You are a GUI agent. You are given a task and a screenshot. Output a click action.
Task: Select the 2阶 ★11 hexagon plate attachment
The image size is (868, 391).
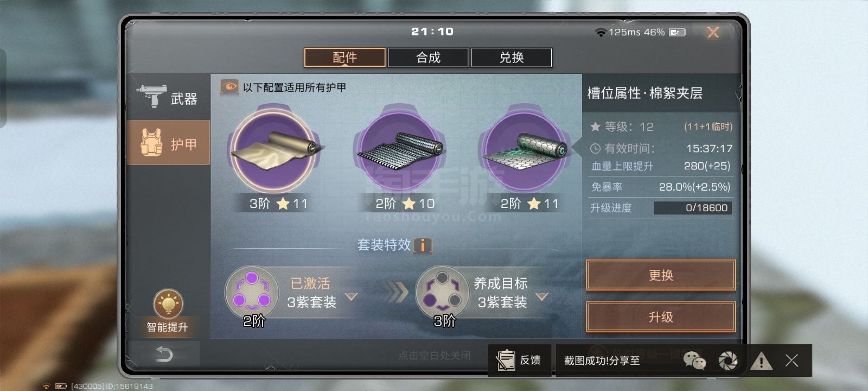525,150
